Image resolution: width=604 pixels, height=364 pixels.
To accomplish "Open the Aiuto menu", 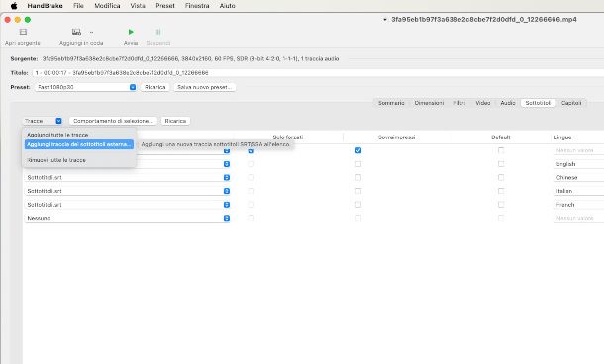I will click(228, 6).
